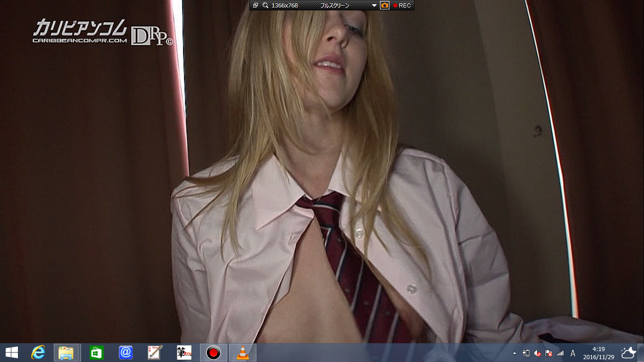Switch to the red record app taskbar button
This screenshot has width=644, height=362.
pyautogui.click(x=213, y=352)
